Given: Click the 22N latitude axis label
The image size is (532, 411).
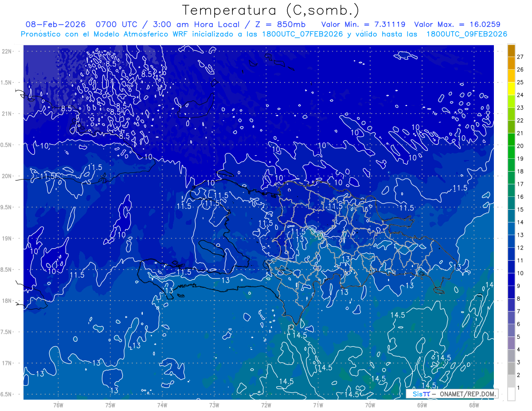Looking at the screenshot, I should 7,51.
